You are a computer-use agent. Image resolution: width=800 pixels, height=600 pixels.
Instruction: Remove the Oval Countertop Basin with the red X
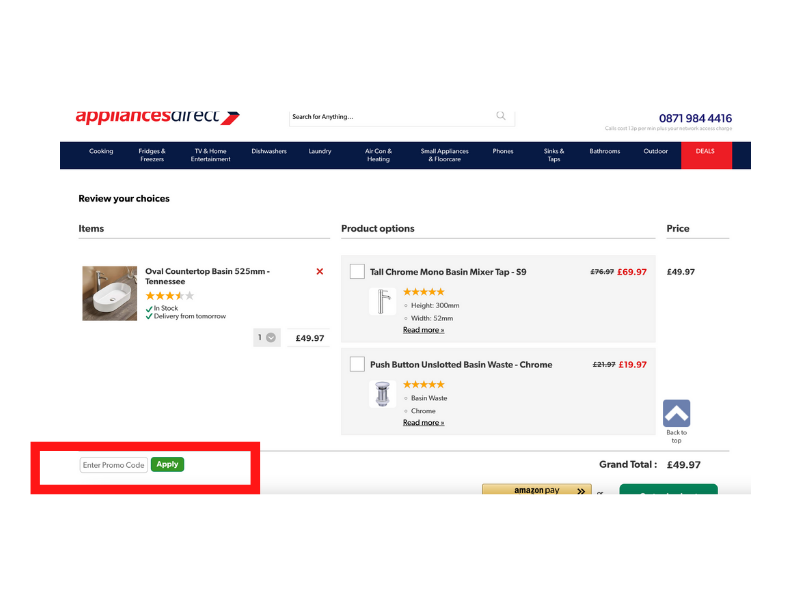(319, 271)
